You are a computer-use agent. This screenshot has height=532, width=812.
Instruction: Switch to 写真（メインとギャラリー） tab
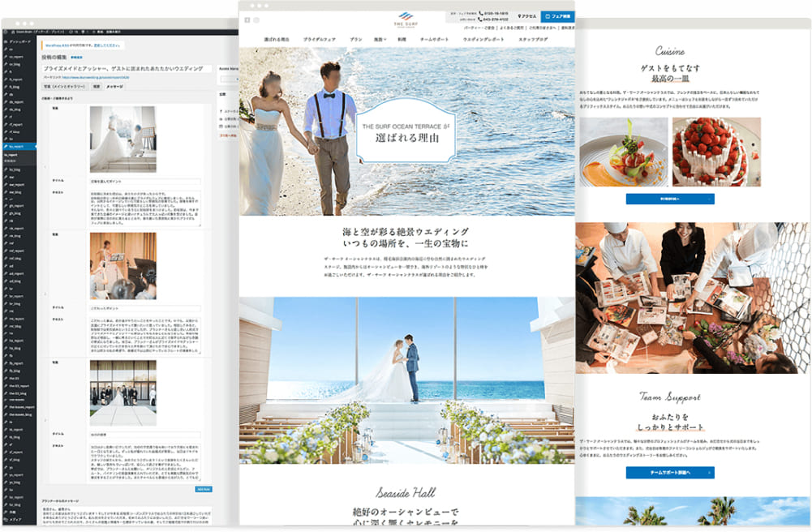(65, 87)
